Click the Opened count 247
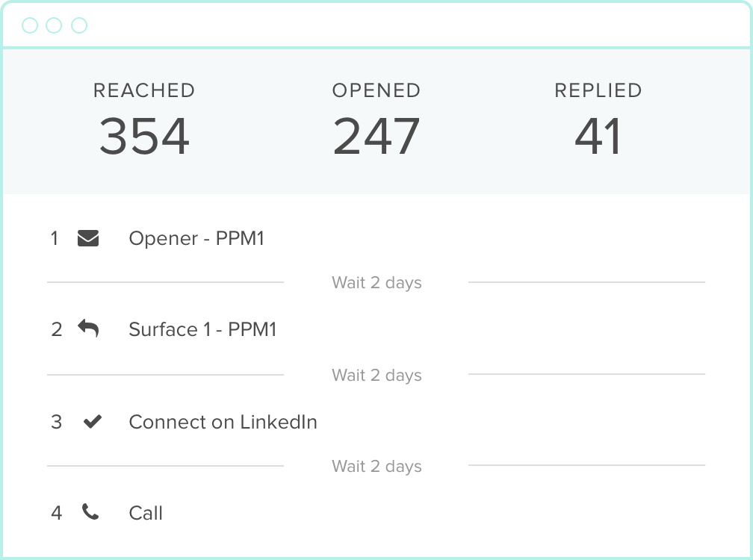The image size is (753, 560). tap(376, 137)
